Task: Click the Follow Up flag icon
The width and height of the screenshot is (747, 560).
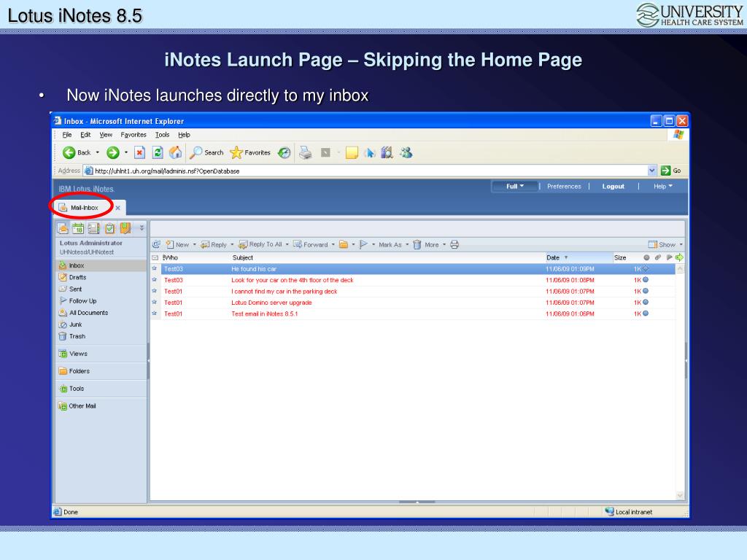Action: click(x=363, y=244)
